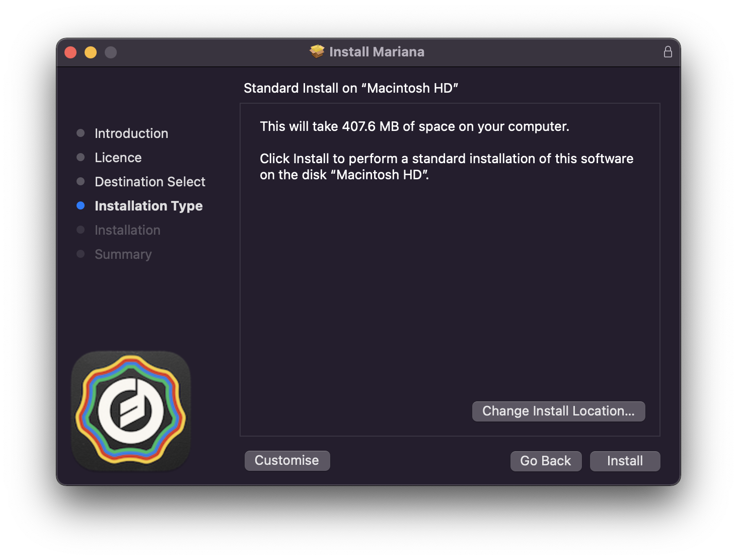Click the bullet beside Introduction
This screenshot has height=560, width=737.
[x=81, y=133]
